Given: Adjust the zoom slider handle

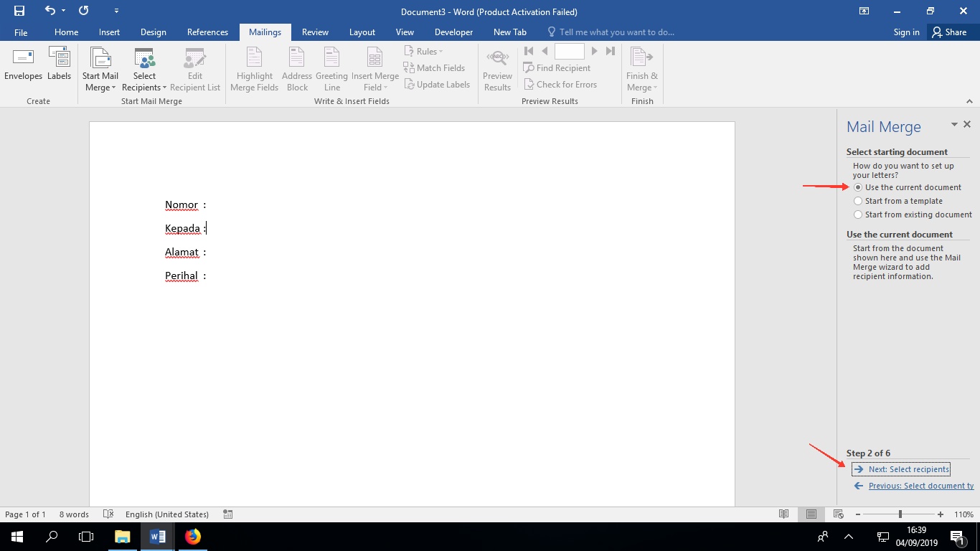Looking at the screenshot, I should (900, 514).
